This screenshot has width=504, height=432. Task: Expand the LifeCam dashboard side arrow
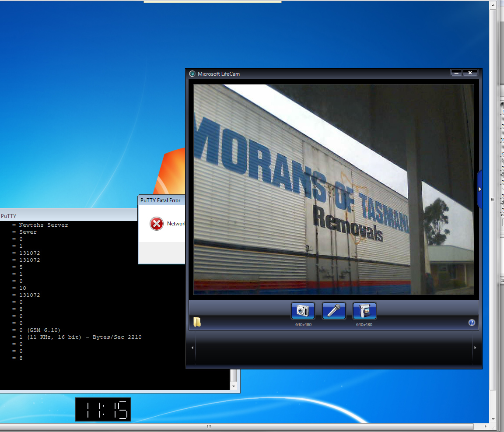coord(479,189)
